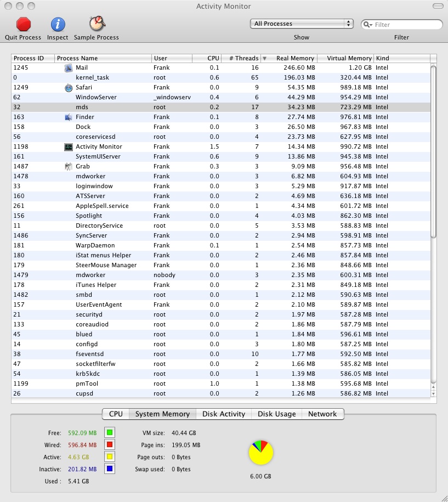The width and height of the screenshot is (448, 502).
Task: Select the cupsd process row
Action: pos(221,394)
